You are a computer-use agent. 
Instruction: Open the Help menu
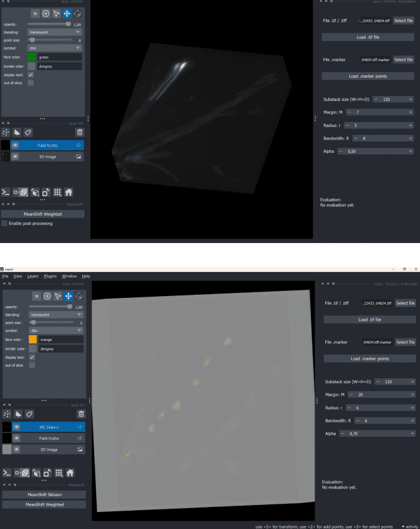click(86, 276)
